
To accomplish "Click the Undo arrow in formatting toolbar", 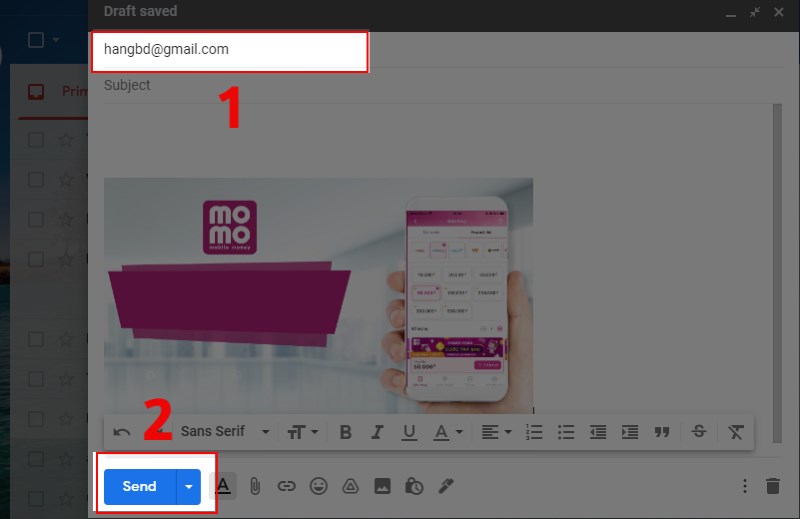I will tap(121, 432).
